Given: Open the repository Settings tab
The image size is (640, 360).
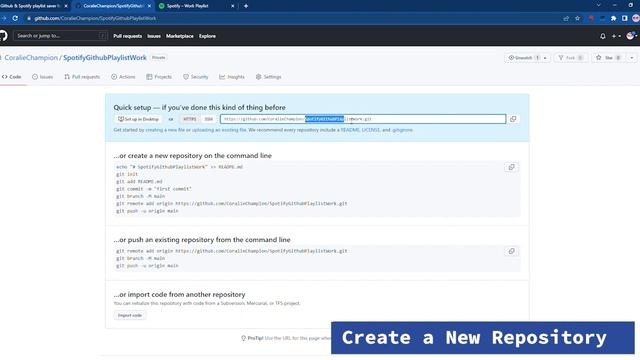Looking at the screenshot, I should coord(269,77).
